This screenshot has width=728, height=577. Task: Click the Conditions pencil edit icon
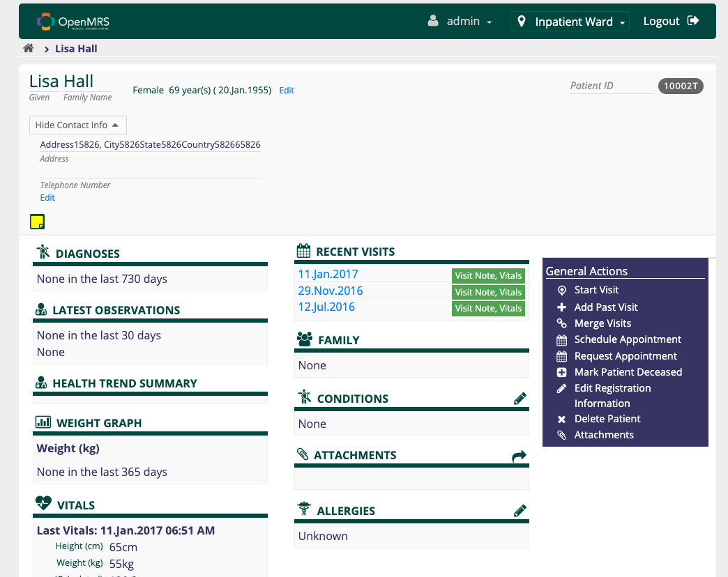pos(520,399)
